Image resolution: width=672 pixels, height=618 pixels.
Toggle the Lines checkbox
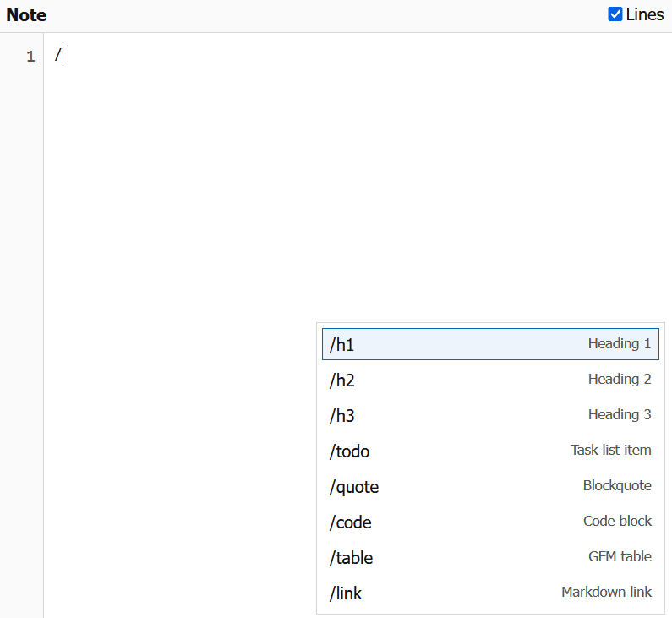[x=615, y=14]
